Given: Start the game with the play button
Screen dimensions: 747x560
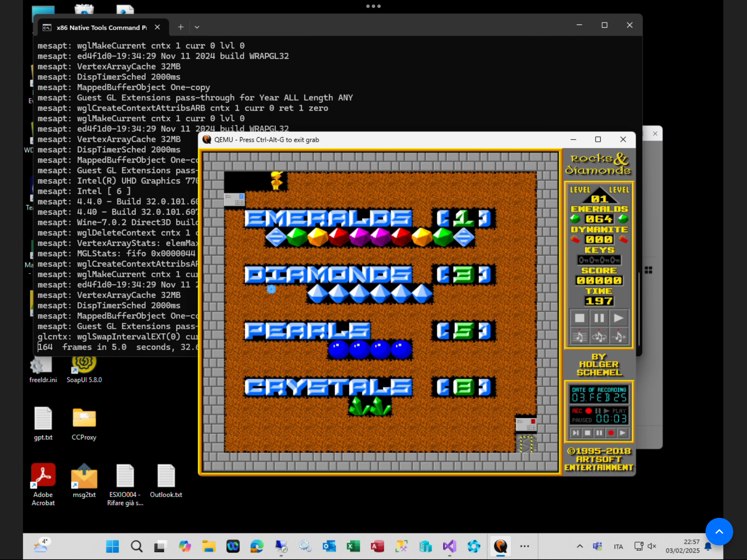Looking at the screenshot, I should [618, 318].
